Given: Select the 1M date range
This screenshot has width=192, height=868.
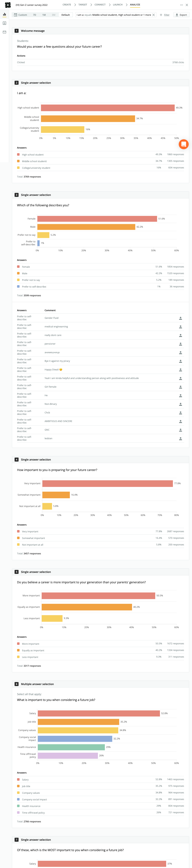Looking at the screenshot, I should [x=44, y=15].
